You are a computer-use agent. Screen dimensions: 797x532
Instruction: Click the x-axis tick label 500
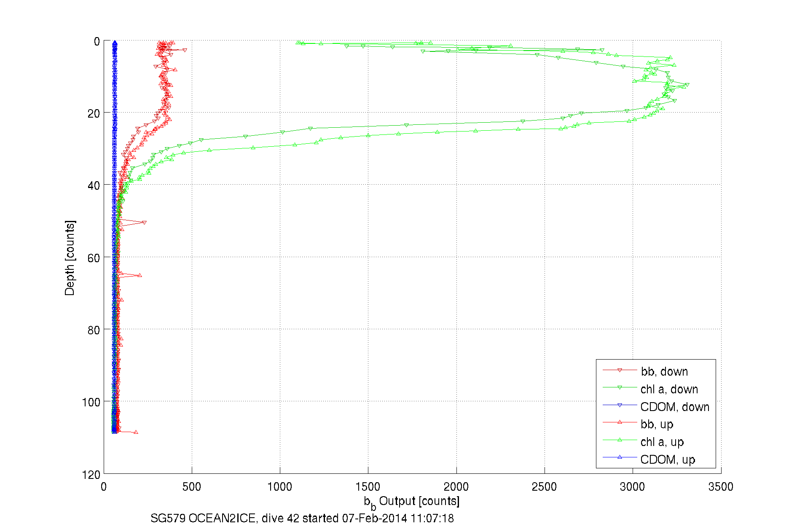[192, 487]
